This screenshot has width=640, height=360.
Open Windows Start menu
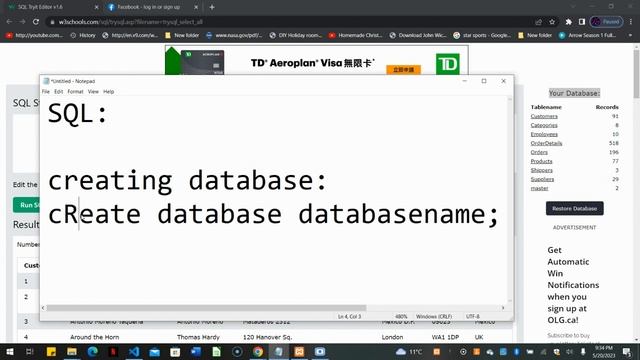tap(9, 351)
